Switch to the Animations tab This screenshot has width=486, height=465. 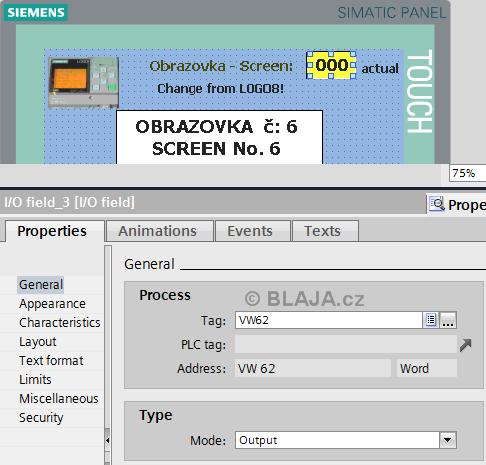point(159,231)
